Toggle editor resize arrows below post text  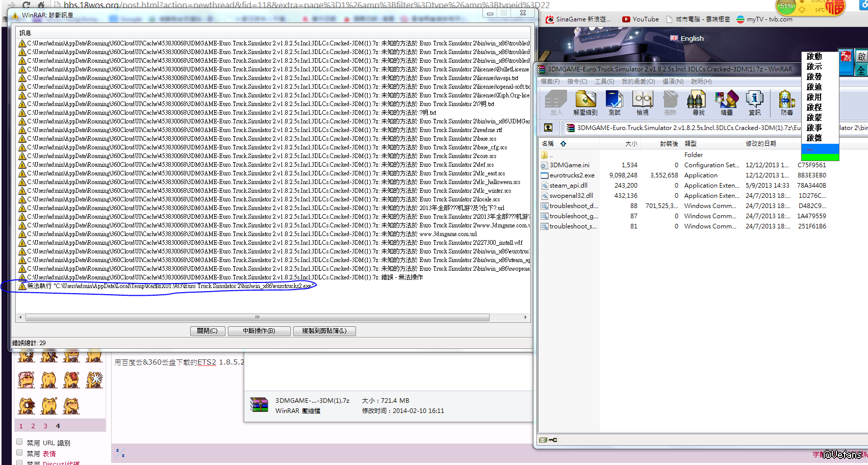[120, 453]
